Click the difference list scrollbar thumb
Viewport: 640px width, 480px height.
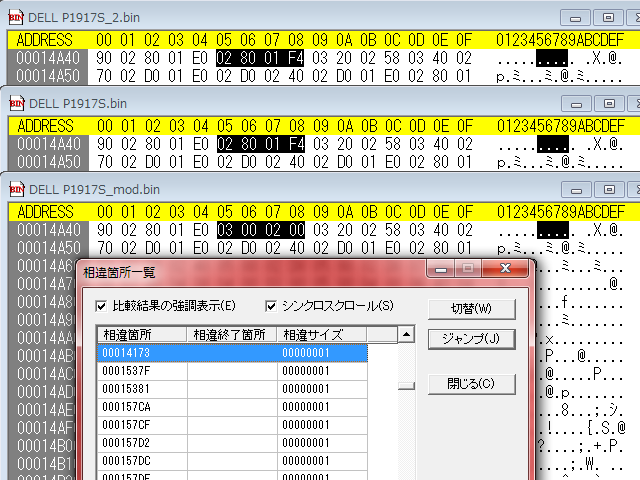(406, 386)
